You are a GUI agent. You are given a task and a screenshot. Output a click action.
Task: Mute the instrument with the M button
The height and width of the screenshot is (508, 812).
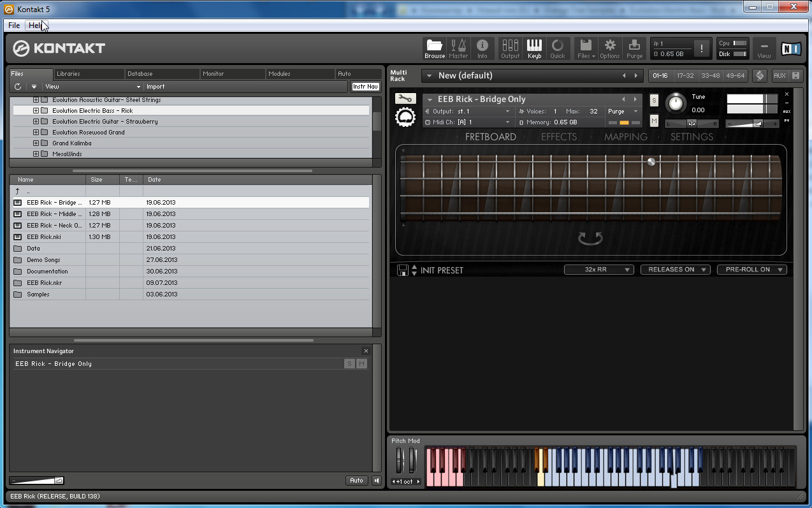[653, 120]
